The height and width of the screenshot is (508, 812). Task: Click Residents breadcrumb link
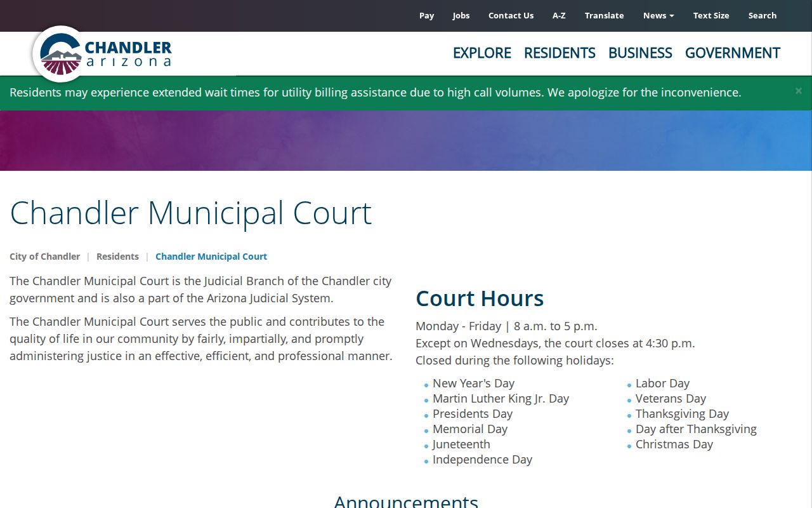coord(117,257)
